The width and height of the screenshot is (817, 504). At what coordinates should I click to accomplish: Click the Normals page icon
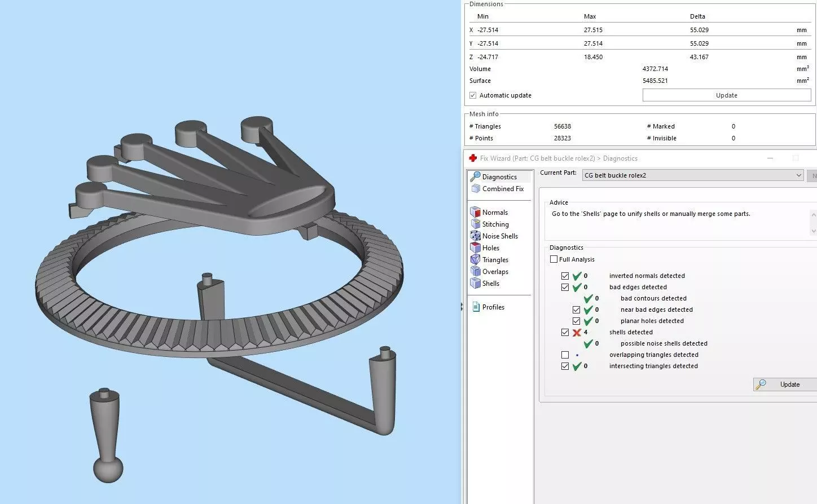(475, 213)
